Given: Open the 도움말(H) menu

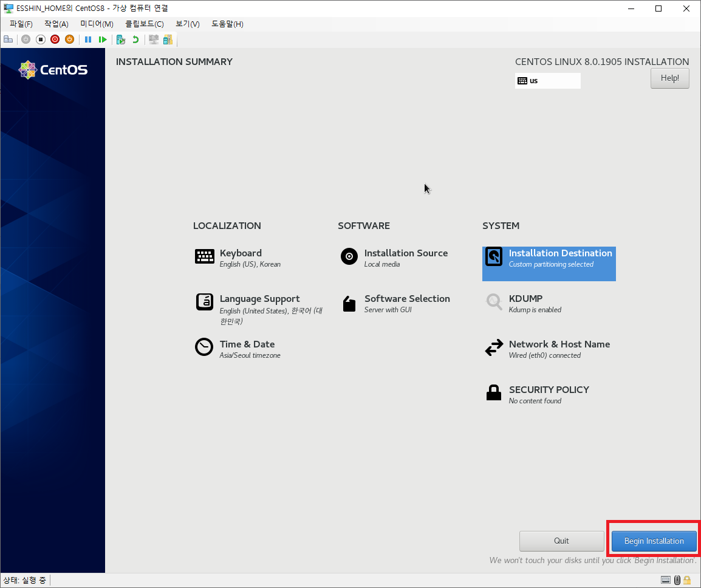Looking at the screenshot, I should [227, 24].
